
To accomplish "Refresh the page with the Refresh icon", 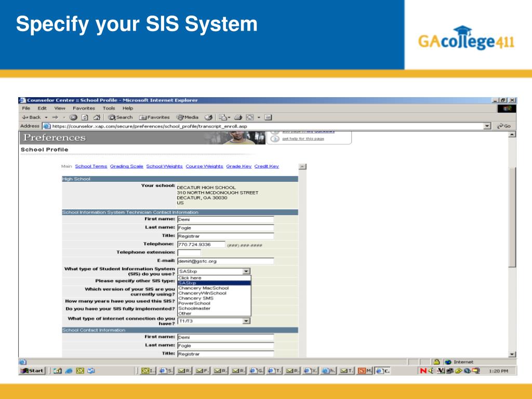I will [85, 117].
